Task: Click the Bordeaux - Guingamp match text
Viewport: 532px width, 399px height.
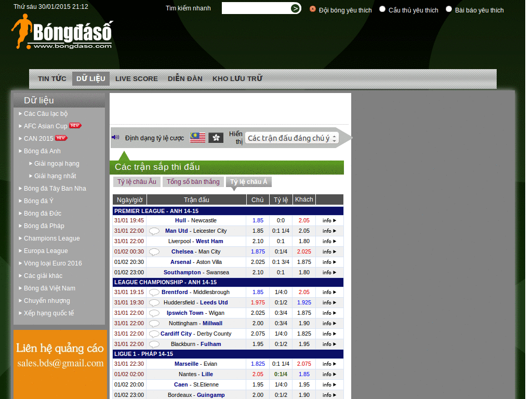Action: click(x=196, y=395)
